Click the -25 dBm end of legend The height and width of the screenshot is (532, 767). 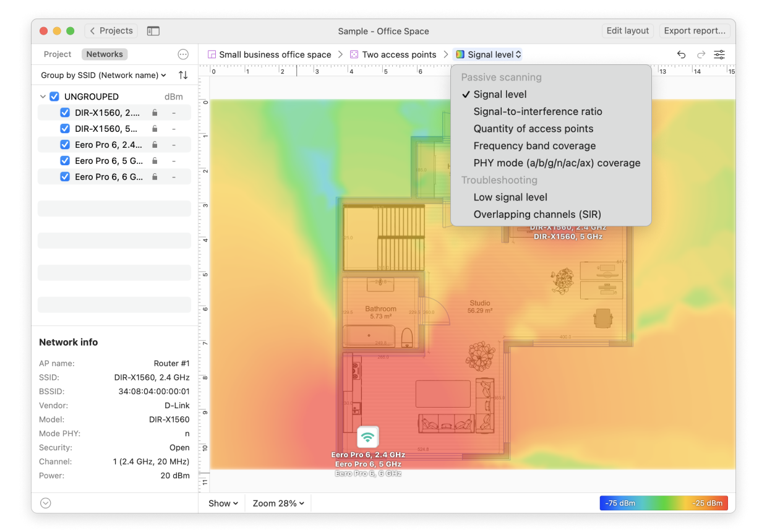(707, 503)
